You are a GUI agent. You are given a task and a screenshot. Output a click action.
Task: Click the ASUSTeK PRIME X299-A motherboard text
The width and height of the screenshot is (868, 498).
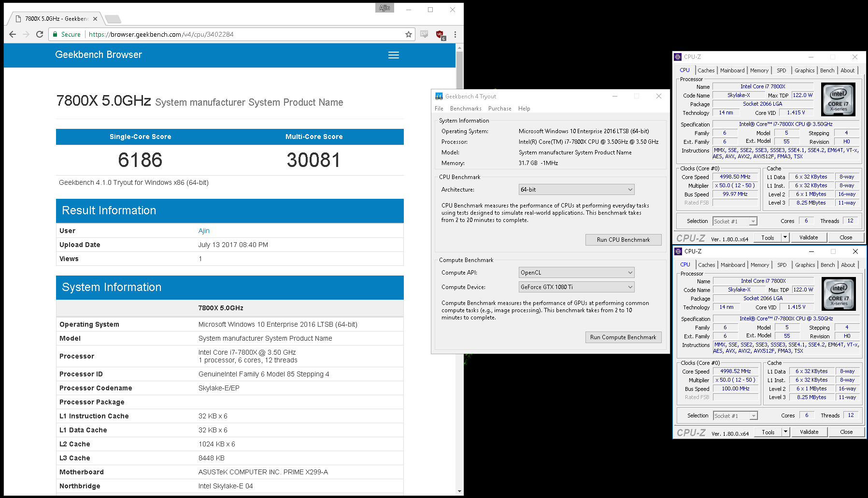(x=263, y=472)
